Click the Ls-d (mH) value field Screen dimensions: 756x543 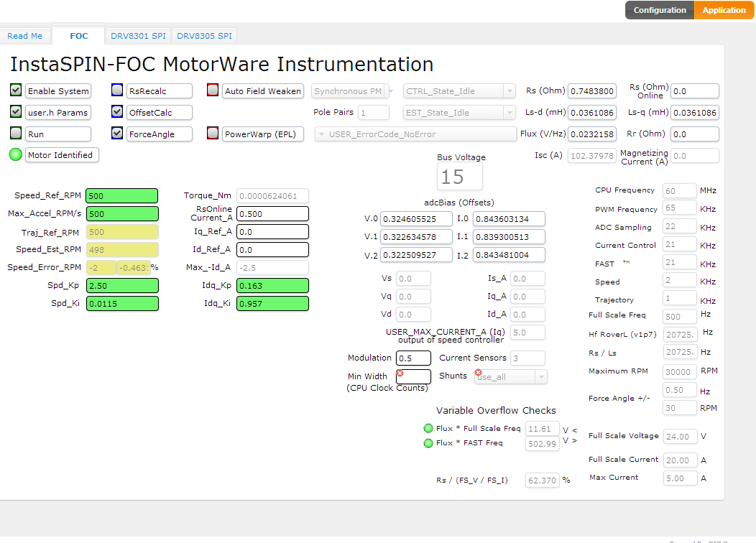pos(592,113)
